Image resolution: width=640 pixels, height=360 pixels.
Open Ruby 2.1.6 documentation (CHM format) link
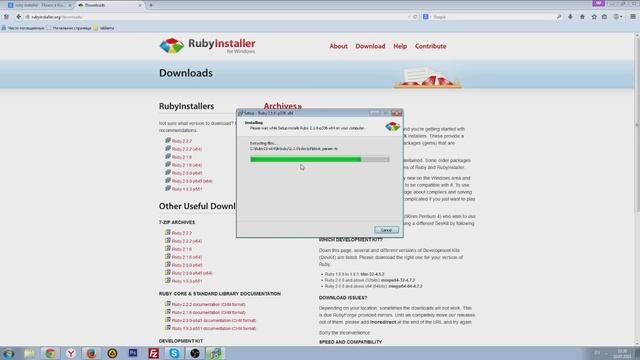tap(209, 313)
